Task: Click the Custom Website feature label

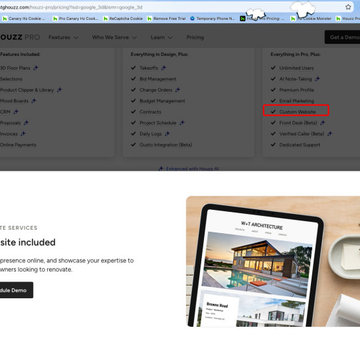Action: click(x=297, y=112)
